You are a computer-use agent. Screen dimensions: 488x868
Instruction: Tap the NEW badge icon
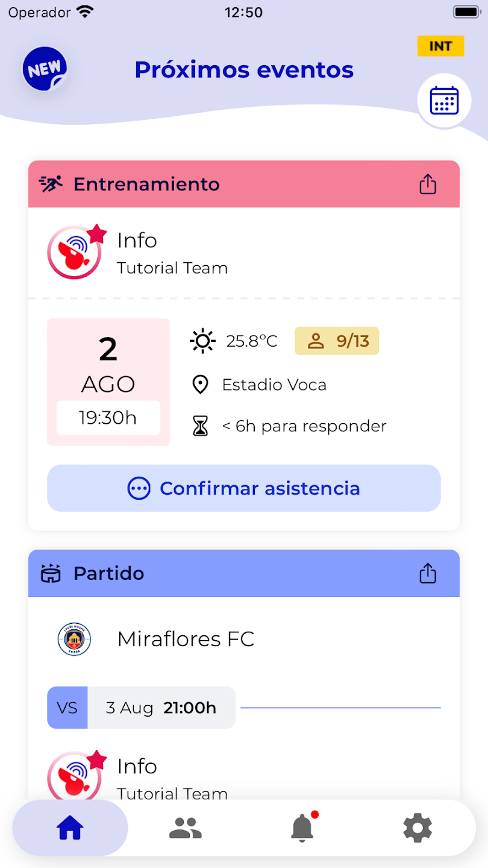click(45, 69)
